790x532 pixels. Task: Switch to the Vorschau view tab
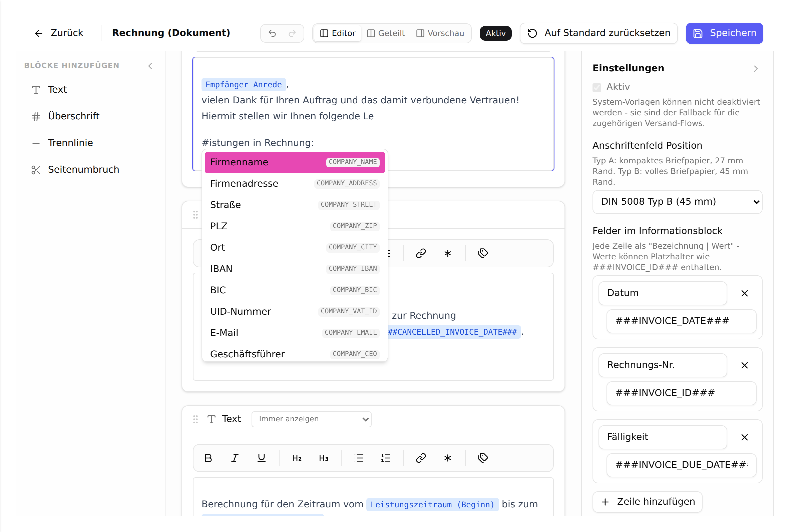pos(440,33)
